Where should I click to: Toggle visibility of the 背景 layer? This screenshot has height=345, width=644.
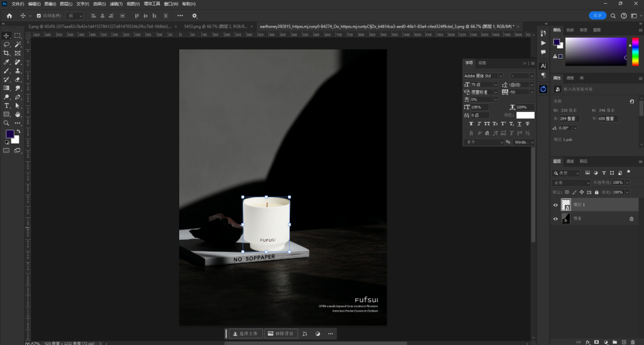[x=555, y=218]
